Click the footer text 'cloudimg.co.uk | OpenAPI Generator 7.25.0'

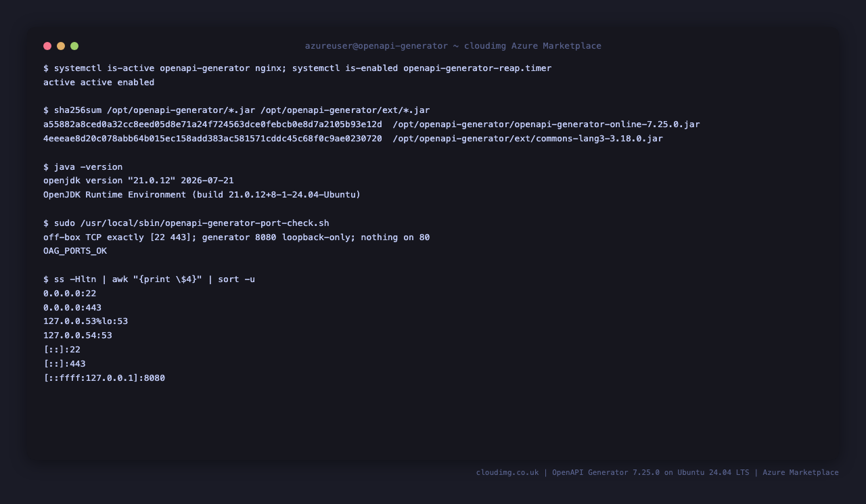pos(568,473)
